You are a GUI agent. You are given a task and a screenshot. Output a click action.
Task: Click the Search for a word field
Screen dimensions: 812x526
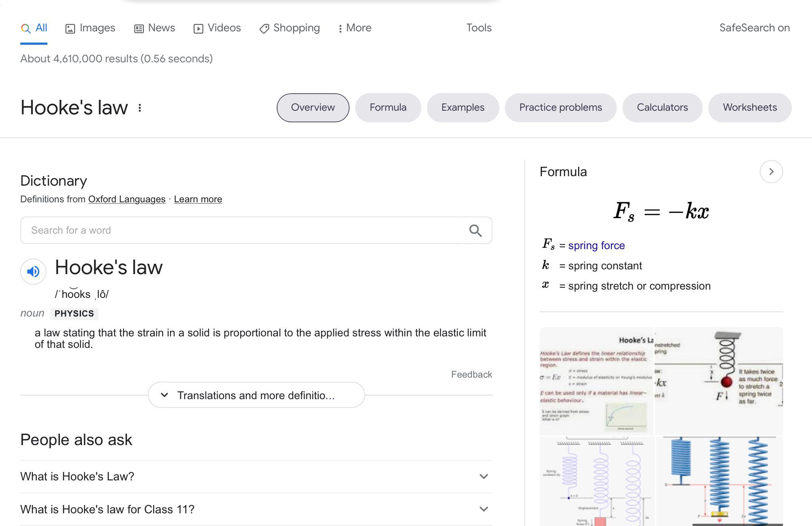click(x=242, y=230)
